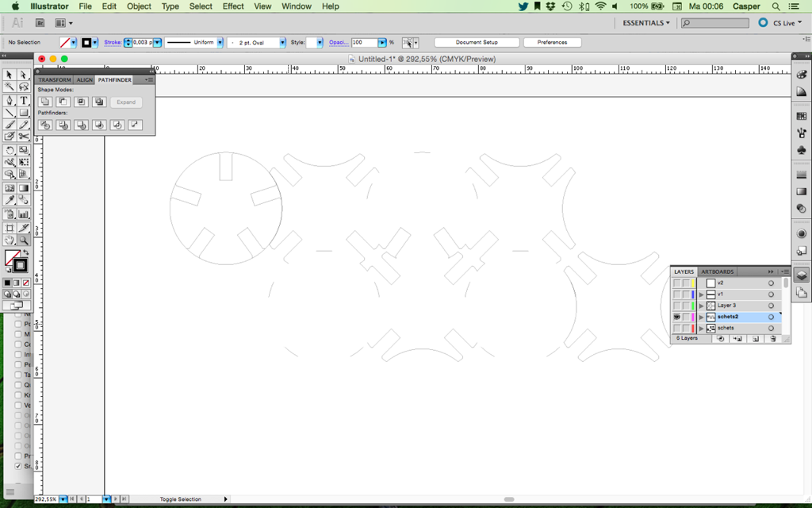Expand the schets2 layer
Image resolution: width=812 pixels, height=508 pixels.
pyautogui.click(x=702, y=317)
